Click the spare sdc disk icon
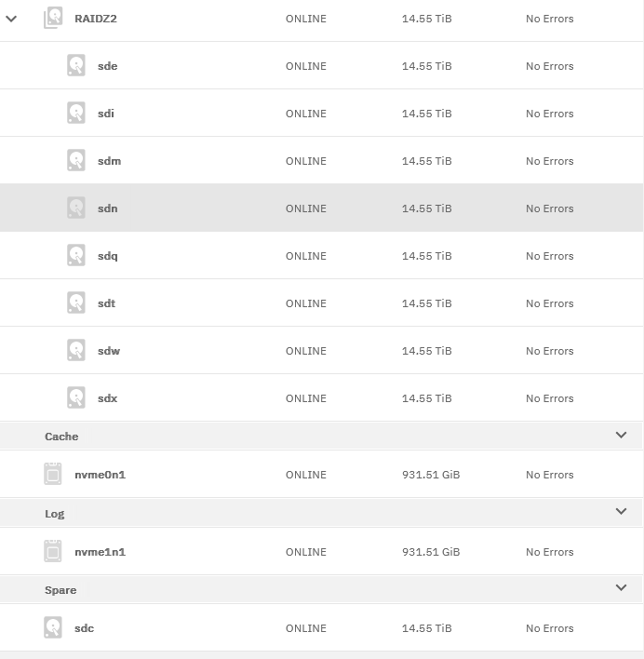Image resolution: width=644 pixels, height=659 pixels. click(53, 627)
